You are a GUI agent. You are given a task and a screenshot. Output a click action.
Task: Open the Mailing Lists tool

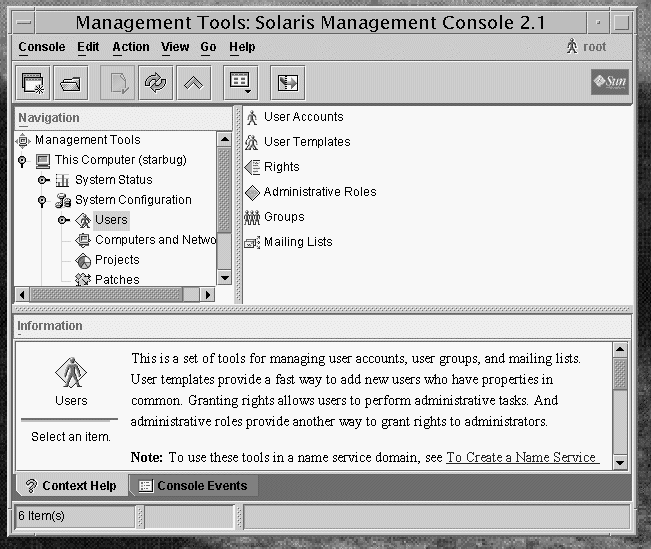click(x=297, y=242)
